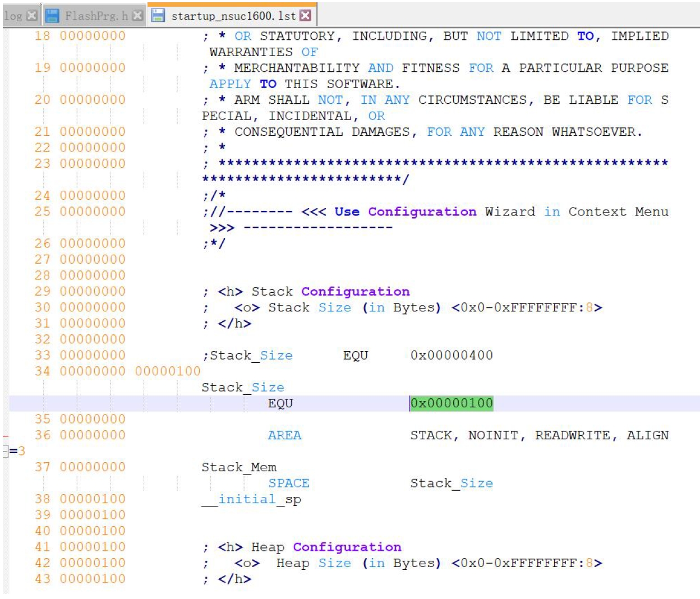Image resolution: width=700 pixels, height=599 pixels.
Task: Close the startup_nsuc1600.lst tab
Action: pos(305,16)
